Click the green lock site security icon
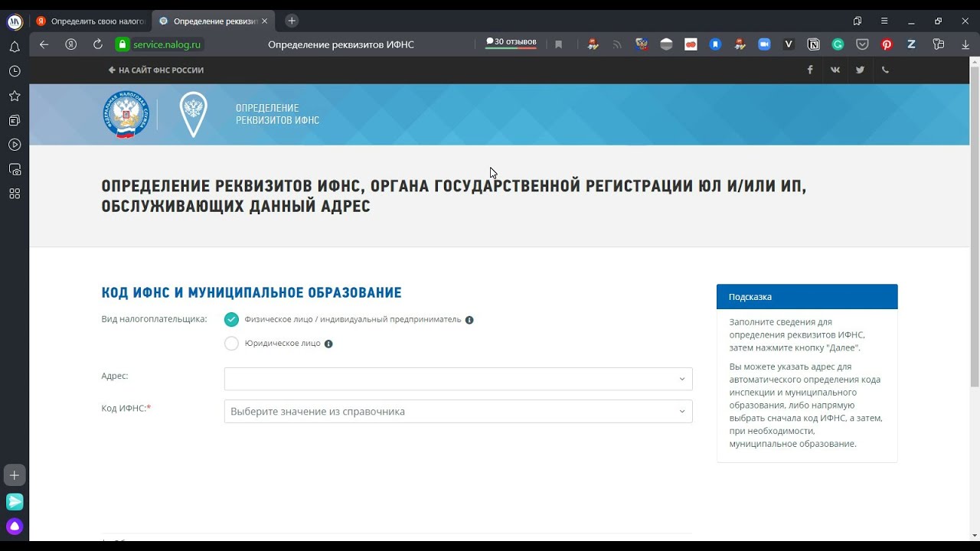Viewport: 980px width, 551px height. pyautogui.click(x=122, y=44)
